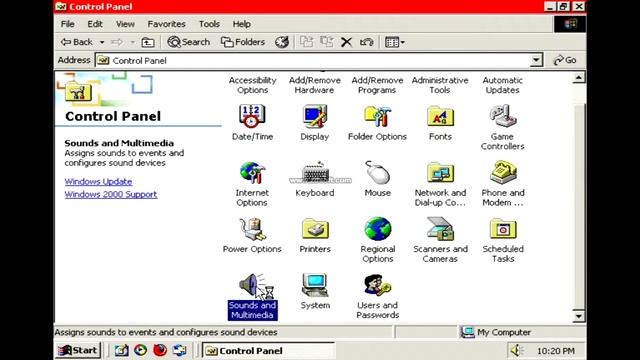Click the History toolbar icon
This screenshot has height=360, width=640.
(282, 42)
